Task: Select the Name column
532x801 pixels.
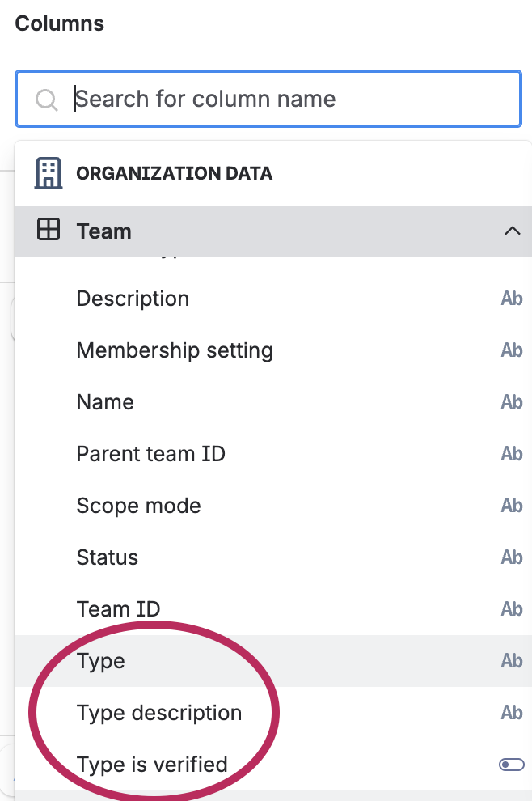Action: pyautogui.click(x=273, y=402)
